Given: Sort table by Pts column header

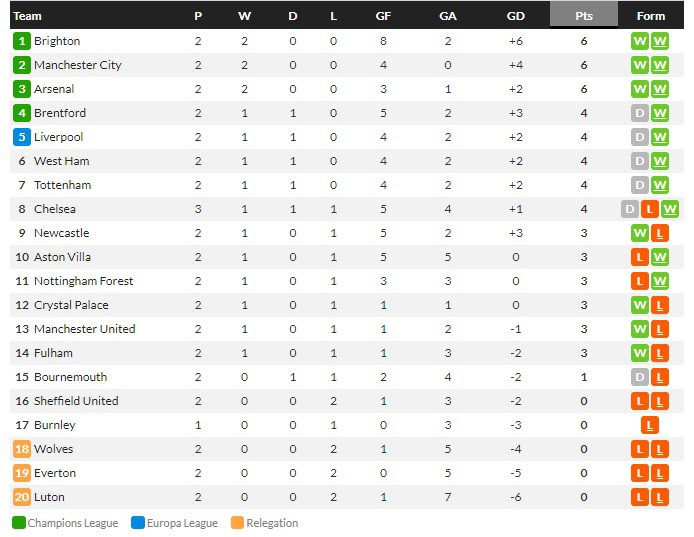Looking at the screenshot, I should point(584,15).
